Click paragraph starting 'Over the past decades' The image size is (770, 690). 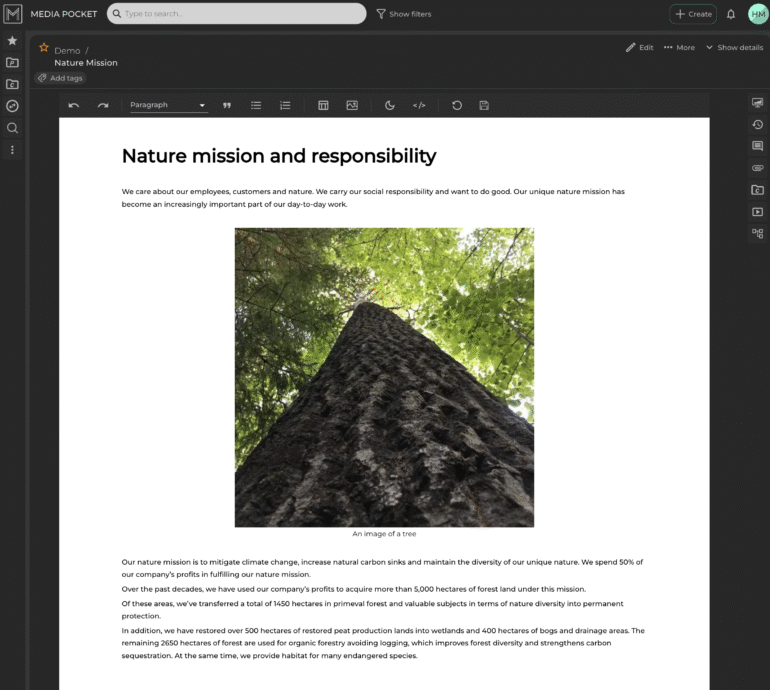point(354,589)
